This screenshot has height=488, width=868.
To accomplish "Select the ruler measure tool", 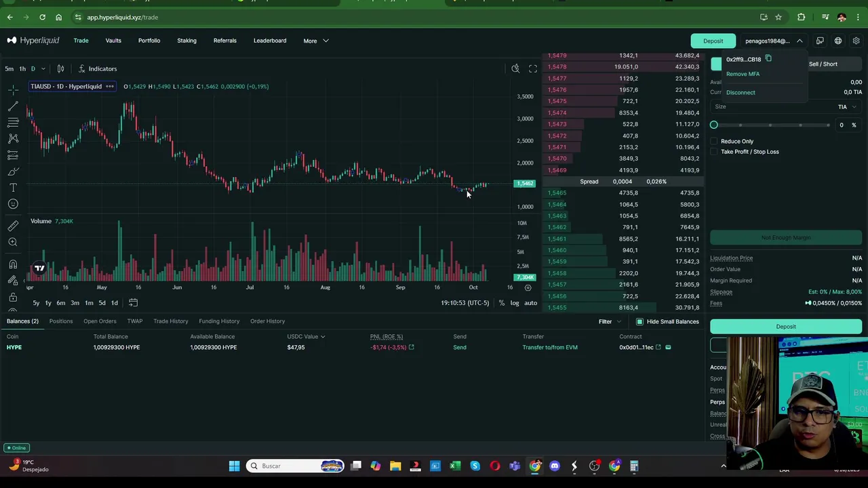I will [13, 226].
